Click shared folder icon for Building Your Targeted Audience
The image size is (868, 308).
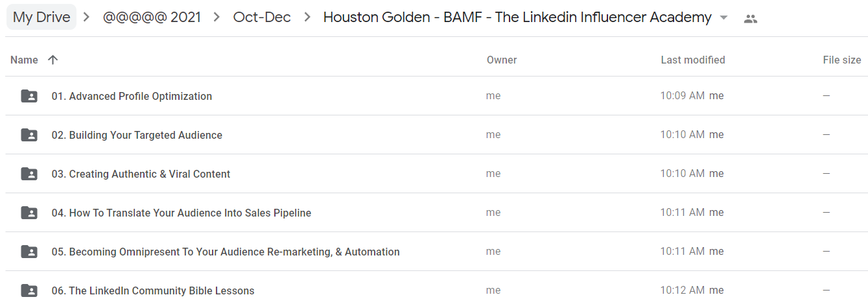[x=29, y=135]
